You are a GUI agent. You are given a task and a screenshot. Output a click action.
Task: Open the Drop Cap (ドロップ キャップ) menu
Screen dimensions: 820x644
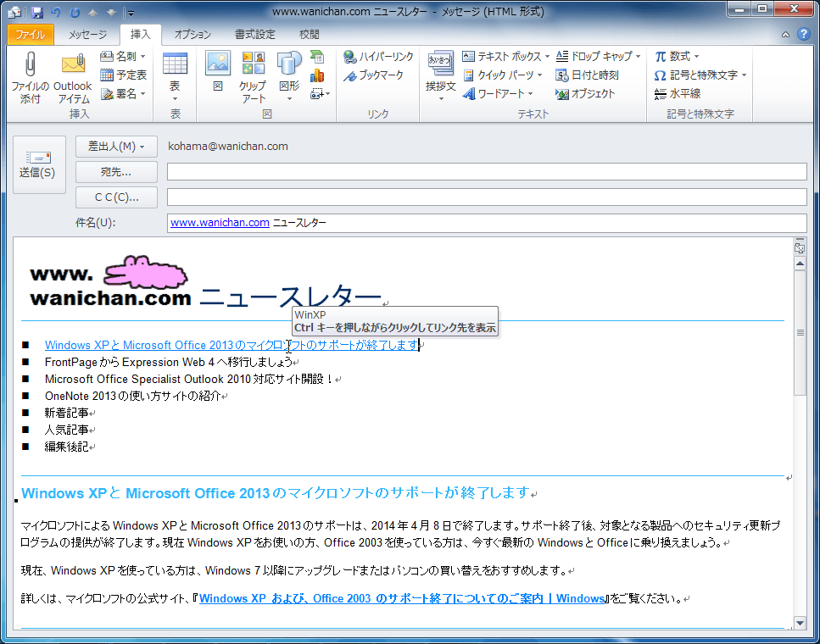[x=599, y=57]
